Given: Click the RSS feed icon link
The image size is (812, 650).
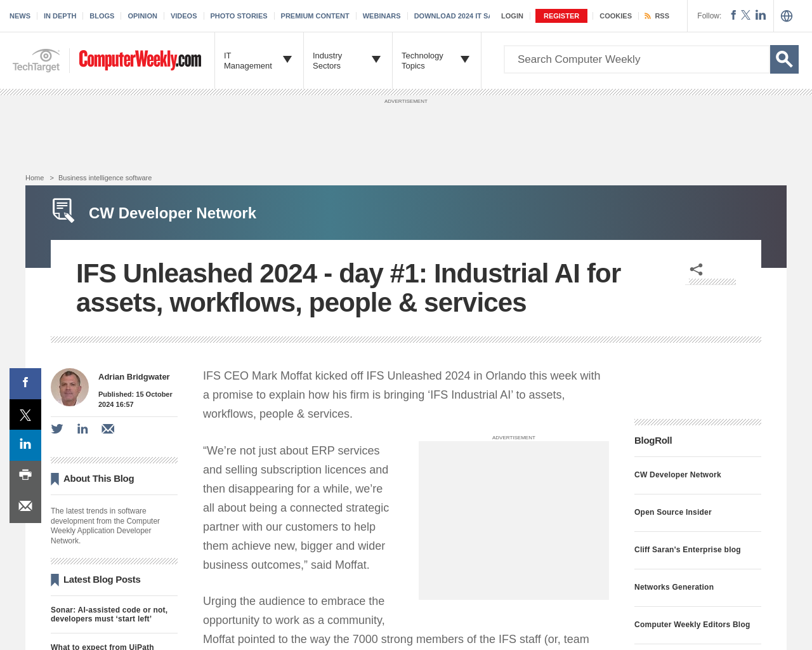Looking at the screenshot, I should click(x=657, y=16).
